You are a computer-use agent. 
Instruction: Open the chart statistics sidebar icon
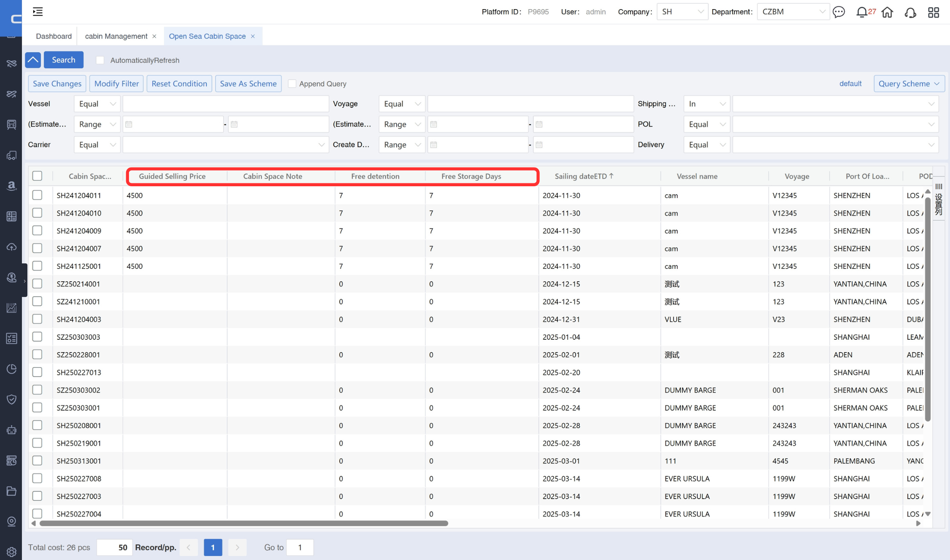pos(11,308)
